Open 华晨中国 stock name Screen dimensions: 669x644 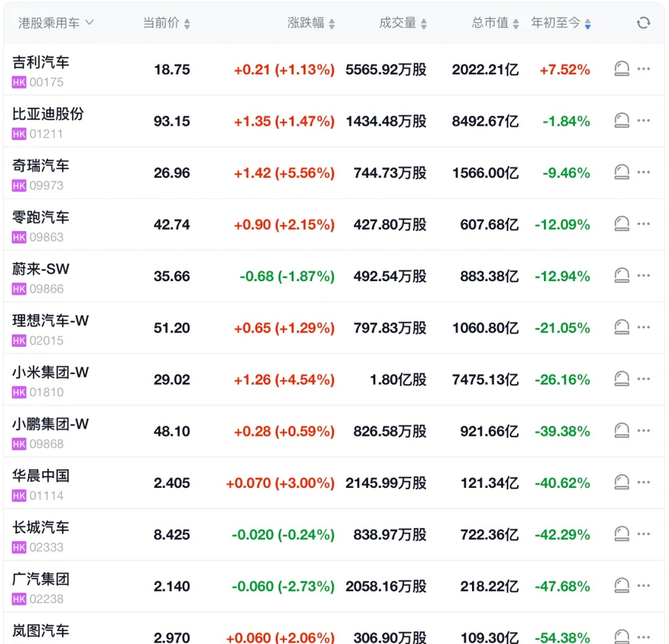pos(40,476)
